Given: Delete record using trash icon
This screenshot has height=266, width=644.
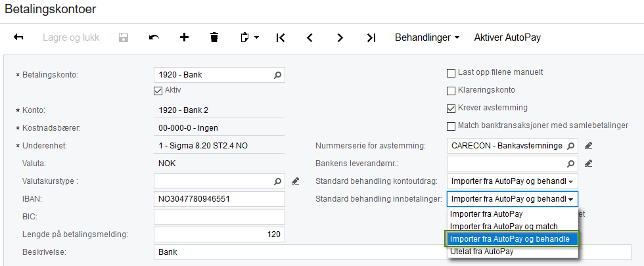Looking at the screenshot, I should click(x=214, y=37).
